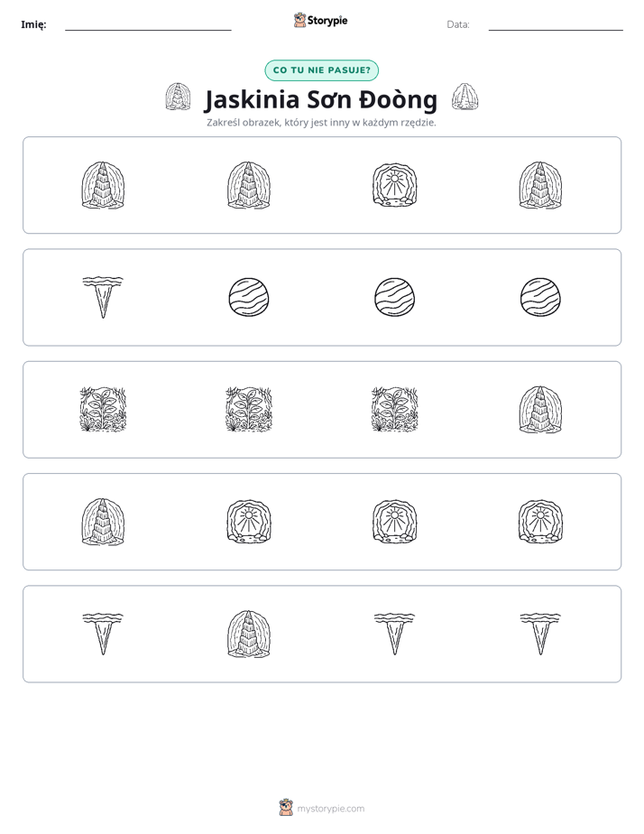Pick the stalagmite cave in row three

pos(540,410)
